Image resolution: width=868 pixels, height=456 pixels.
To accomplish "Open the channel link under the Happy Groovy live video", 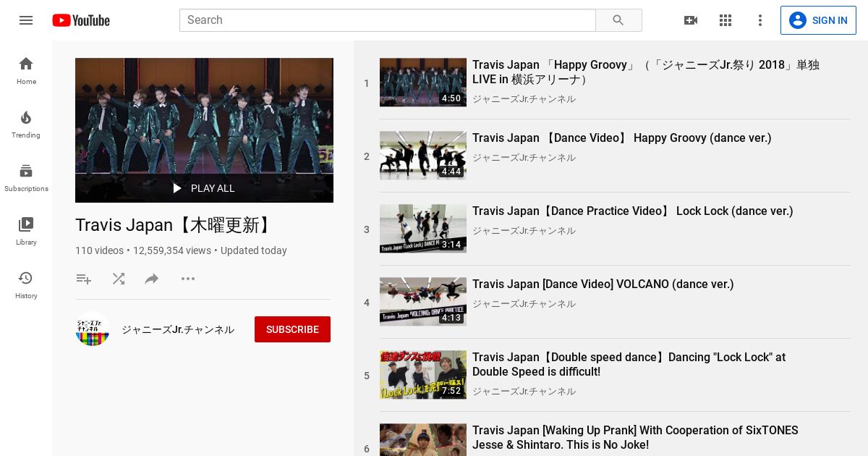I will (524, 99).
